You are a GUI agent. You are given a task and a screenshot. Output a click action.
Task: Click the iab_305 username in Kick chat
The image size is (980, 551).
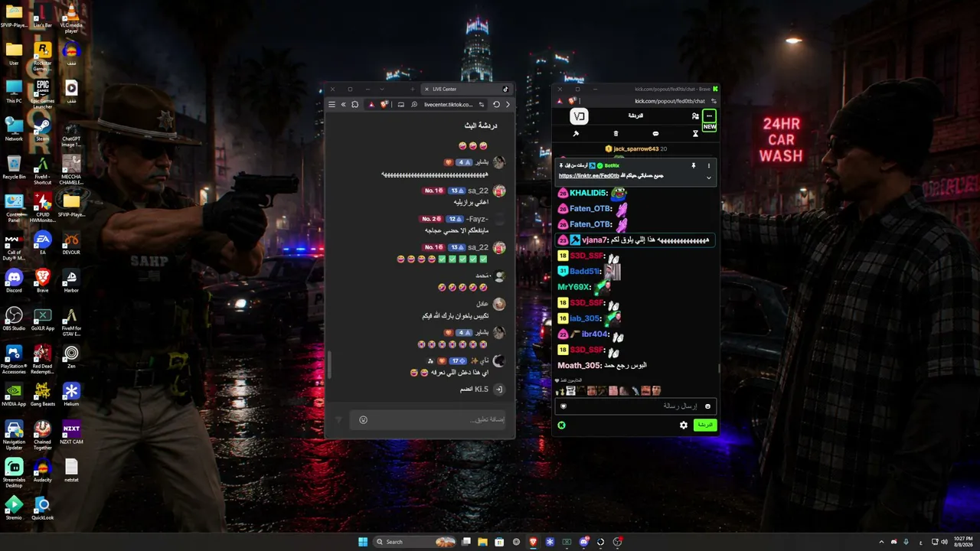point(585,318)
